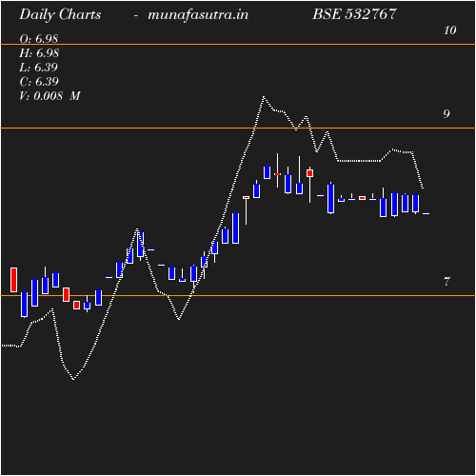Click the highest peak of the dotted line
This screenshot has height=476, width=476.
click(264, 96)
